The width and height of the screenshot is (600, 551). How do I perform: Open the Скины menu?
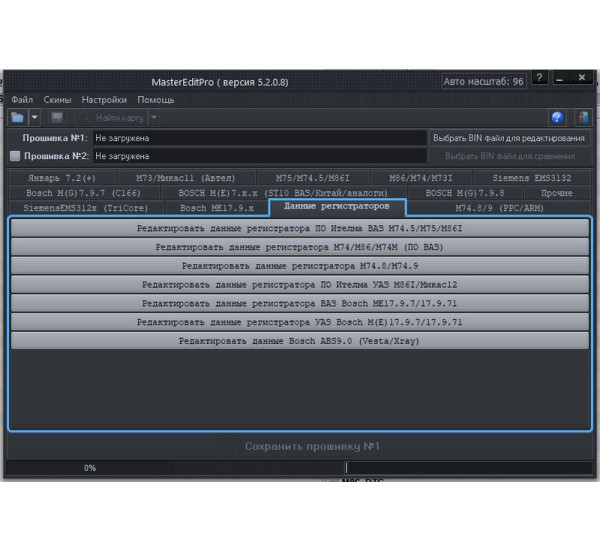pyautogui.click(x=57, y=100)
